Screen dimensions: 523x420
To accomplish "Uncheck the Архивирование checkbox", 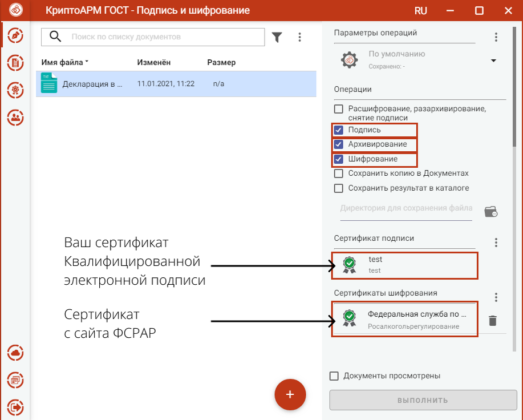I will pyautogui.click(x=339, y=144).
